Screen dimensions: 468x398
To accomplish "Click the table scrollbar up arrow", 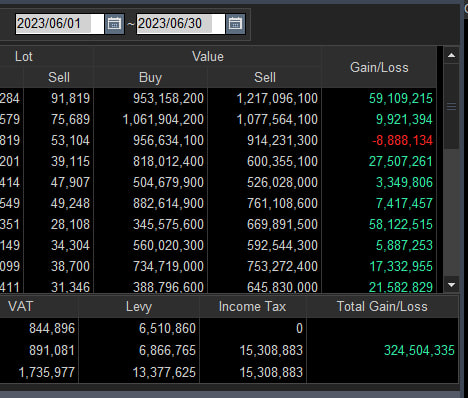I will 452,55.
